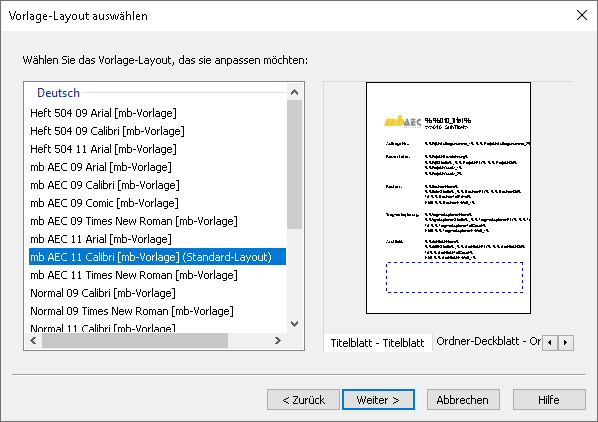Click the list scroll up arrow
Viewport: 598px width, 422px height.
pyautogui.click(x=294, y=92)
